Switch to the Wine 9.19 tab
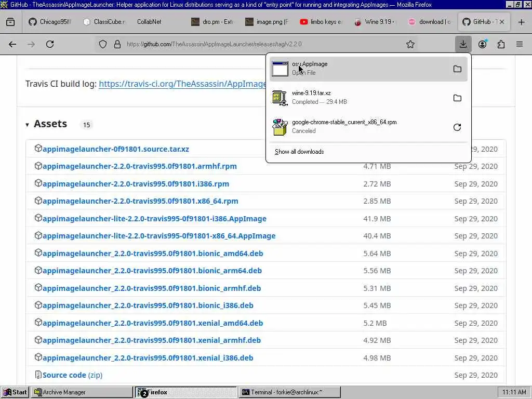The image size is (532, 399). click(375, 22)
